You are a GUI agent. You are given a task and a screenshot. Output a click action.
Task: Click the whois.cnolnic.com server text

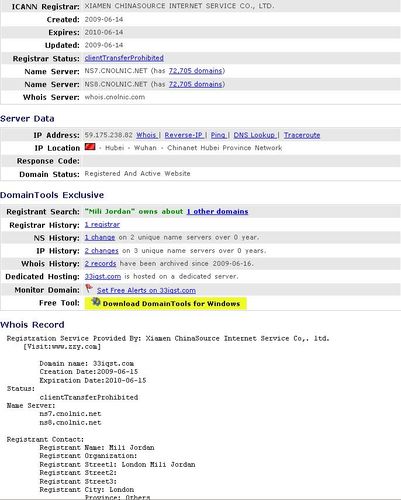click(115, 97)
